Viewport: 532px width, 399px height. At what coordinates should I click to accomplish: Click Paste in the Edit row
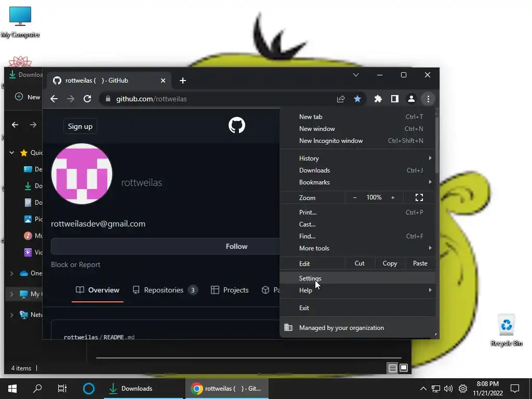pyautogui.click(x=420, y=263)
